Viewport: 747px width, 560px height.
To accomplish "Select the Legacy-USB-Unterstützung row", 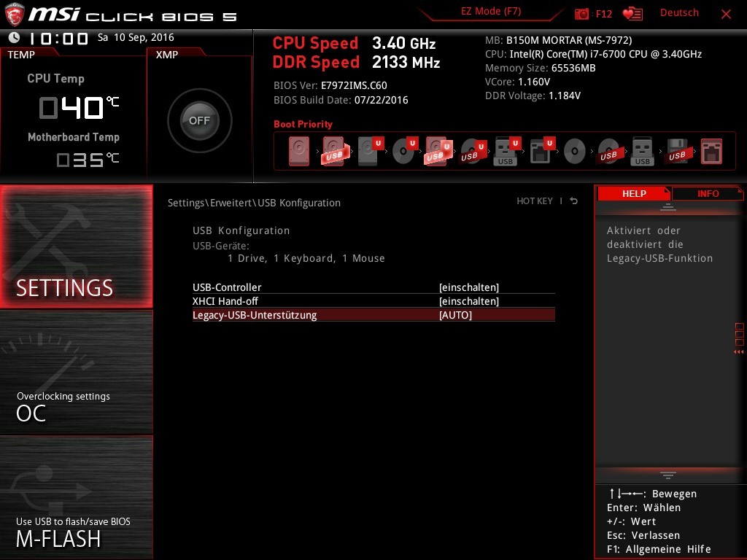I will [x=373, y=315].
